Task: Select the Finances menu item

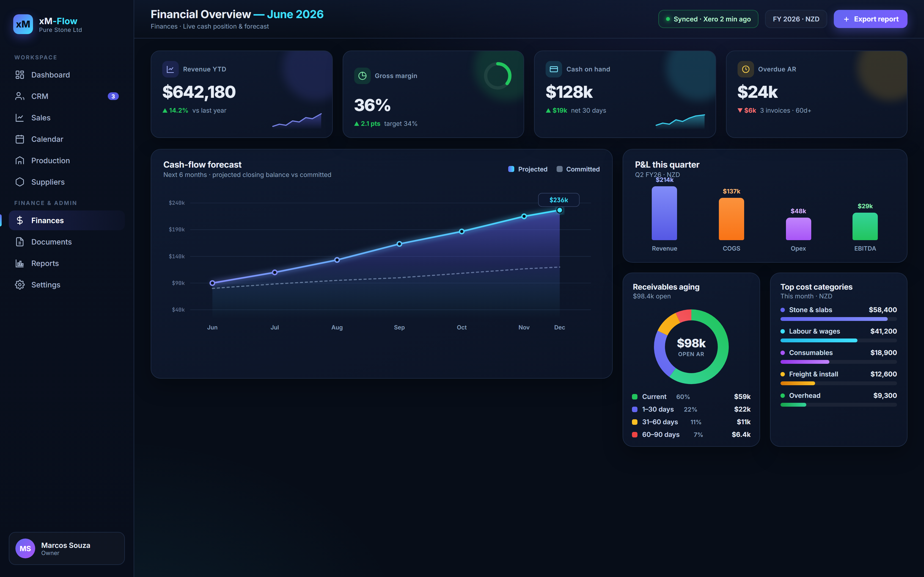Action: pyautogui.click(x=67, y=221)
